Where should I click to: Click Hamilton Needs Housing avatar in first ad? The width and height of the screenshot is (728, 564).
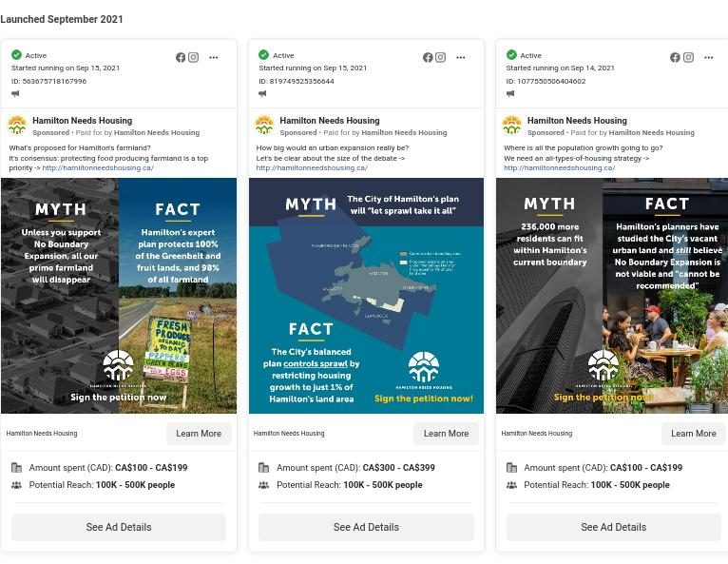tap(17, 126)
